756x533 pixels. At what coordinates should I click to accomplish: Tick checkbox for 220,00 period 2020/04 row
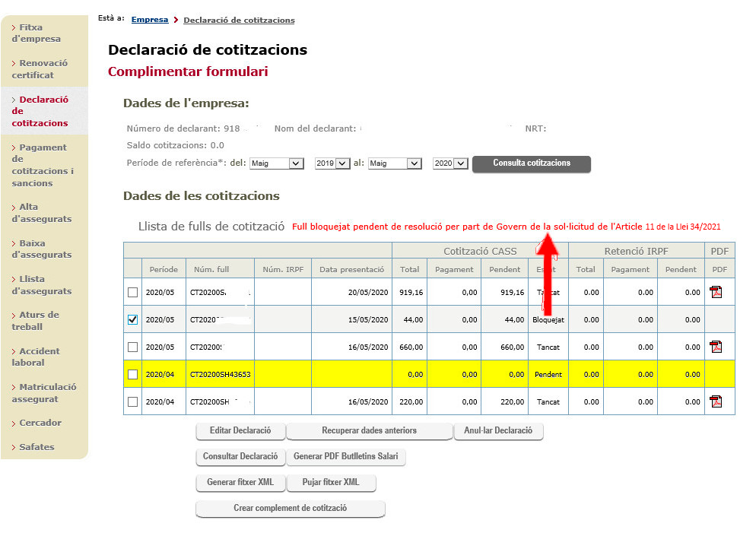point(132,401)
